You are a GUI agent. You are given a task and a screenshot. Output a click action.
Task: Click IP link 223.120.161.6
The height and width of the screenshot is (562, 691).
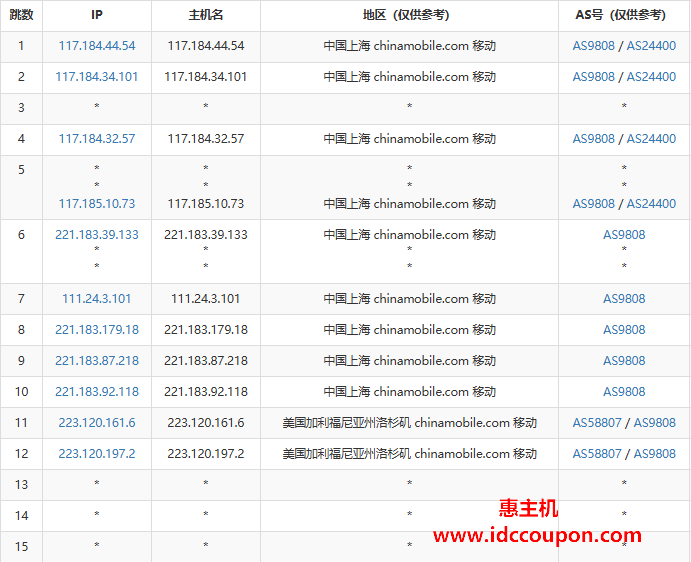(x=97, y=422)
